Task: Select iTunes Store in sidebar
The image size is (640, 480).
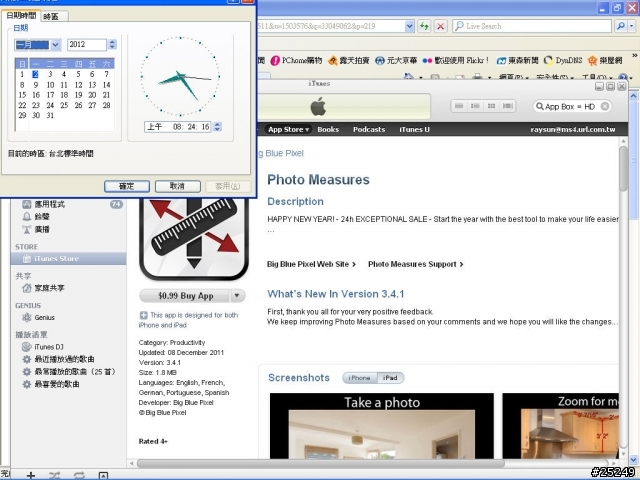Action: pyautogui.click(x=69, y=258)
